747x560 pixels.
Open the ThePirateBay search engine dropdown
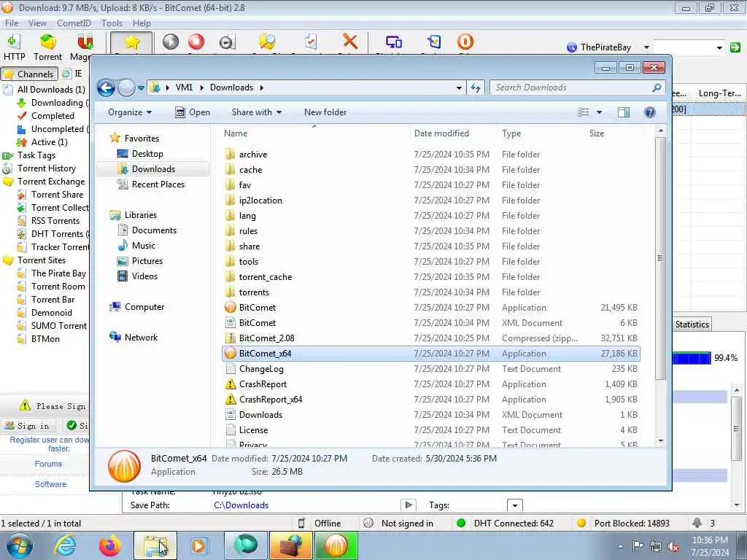tap(646, 47)
